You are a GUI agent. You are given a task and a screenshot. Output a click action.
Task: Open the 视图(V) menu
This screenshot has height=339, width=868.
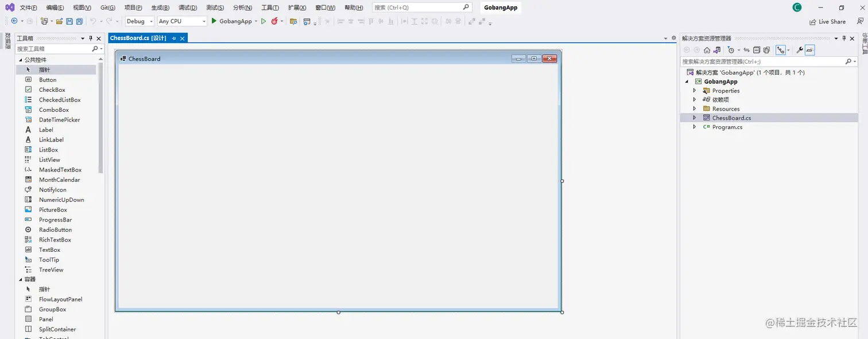point(82,7)
